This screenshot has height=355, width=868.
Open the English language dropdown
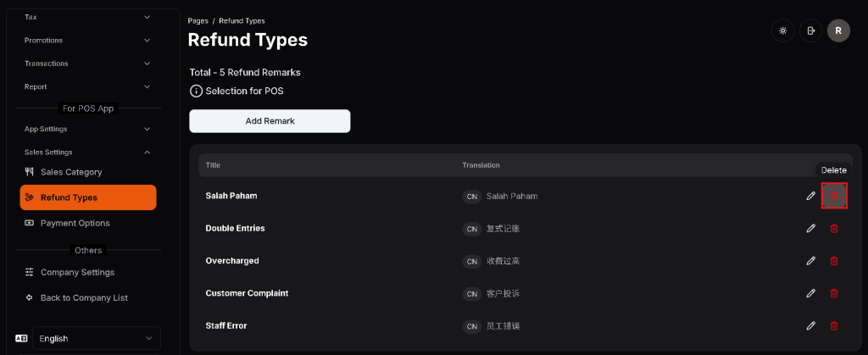[96, 339]
